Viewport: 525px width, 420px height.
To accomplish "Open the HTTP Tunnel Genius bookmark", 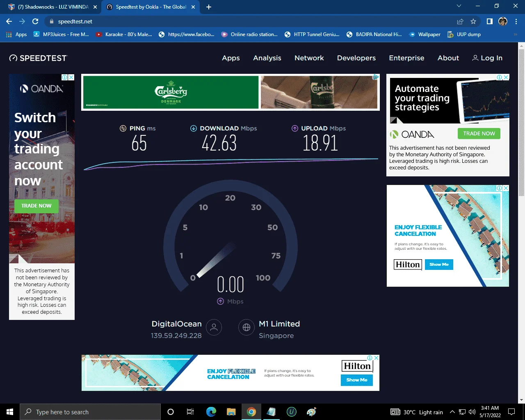I will [x=312, y=34].
